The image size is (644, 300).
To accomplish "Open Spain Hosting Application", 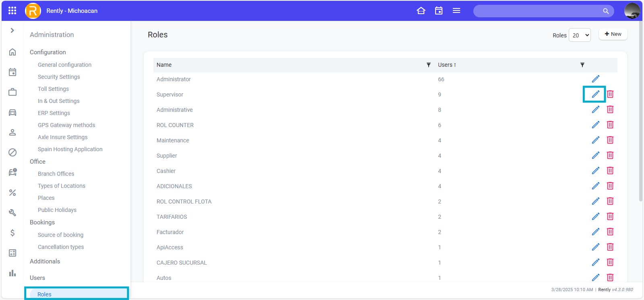I will (70, 149).
